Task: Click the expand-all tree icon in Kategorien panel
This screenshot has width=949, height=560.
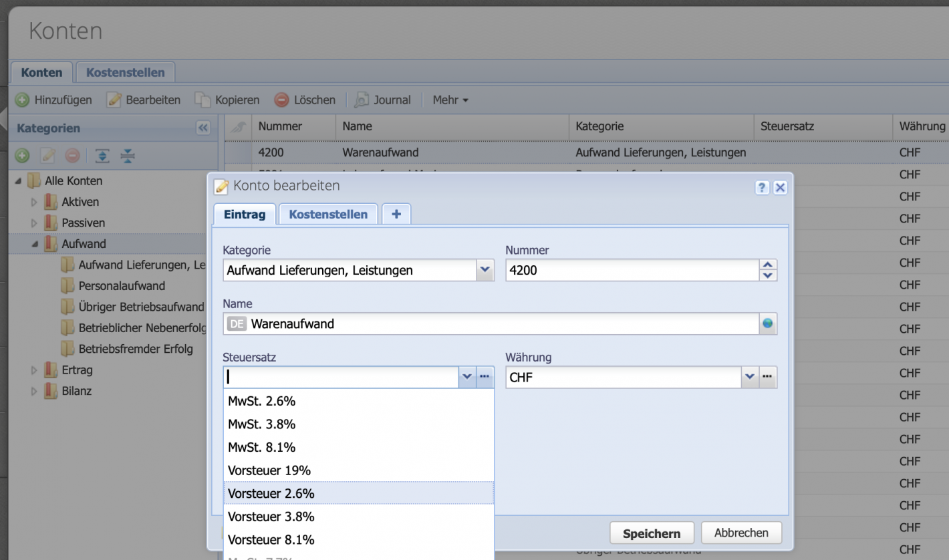Action: coord(102,156)
